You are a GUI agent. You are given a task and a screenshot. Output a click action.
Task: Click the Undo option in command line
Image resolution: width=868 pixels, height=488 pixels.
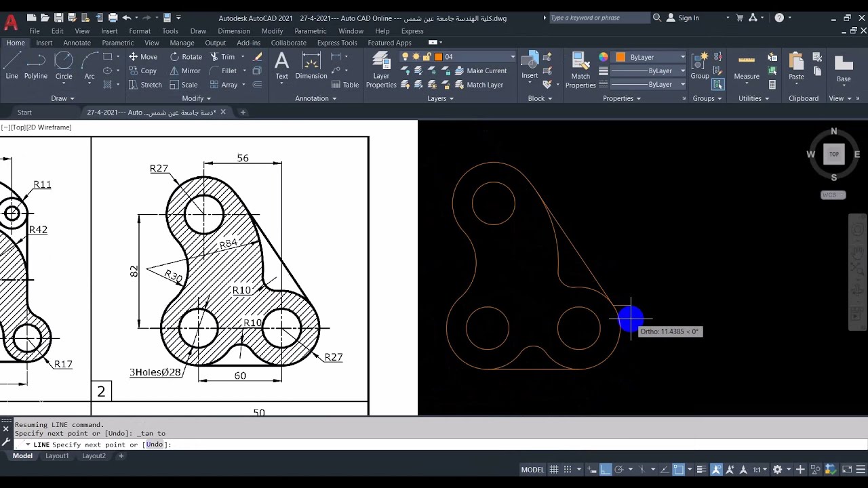click(x=155, y=445)
